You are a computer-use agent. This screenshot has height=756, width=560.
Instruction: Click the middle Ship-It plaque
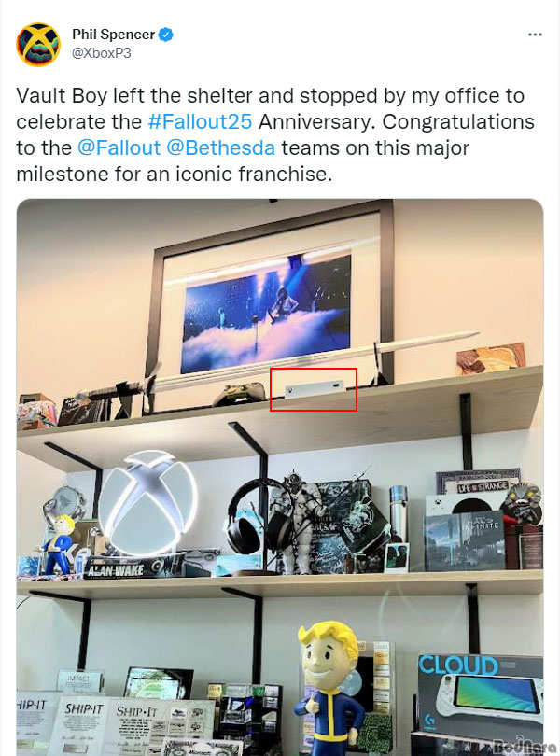85,725
